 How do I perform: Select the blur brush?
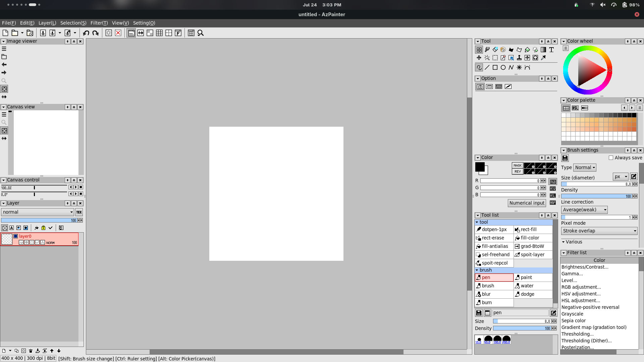click(494, 294)
